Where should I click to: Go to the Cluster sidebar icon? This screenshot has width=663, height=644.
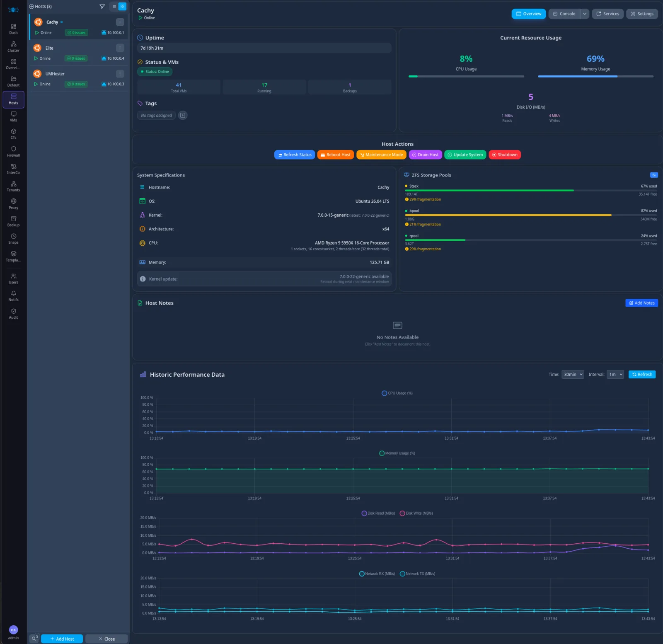tap(13, 47)
